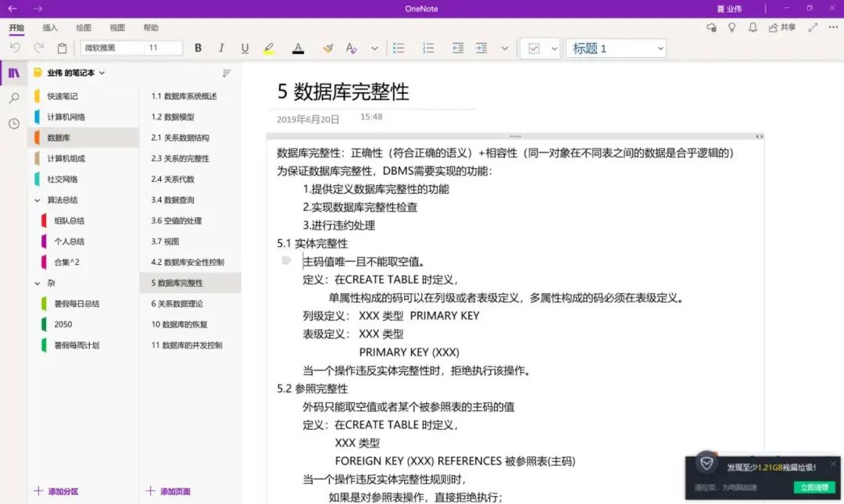
Task: Show recent notes clock icon
Action: (14, 123)
